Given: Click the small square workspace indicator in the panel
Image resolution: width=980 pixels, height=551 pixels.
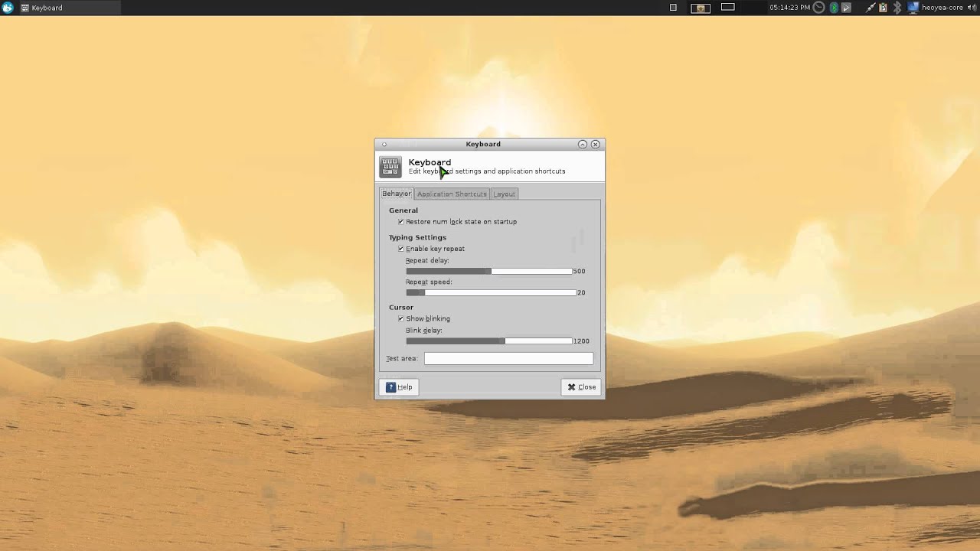Looking at the screenshot, I should point(673,8).
